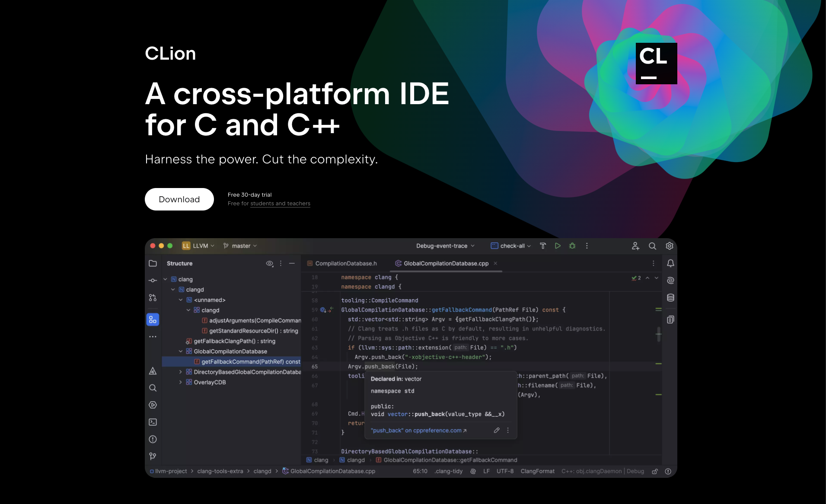Click the 65:10 cursor position indicator

[420, 471]
